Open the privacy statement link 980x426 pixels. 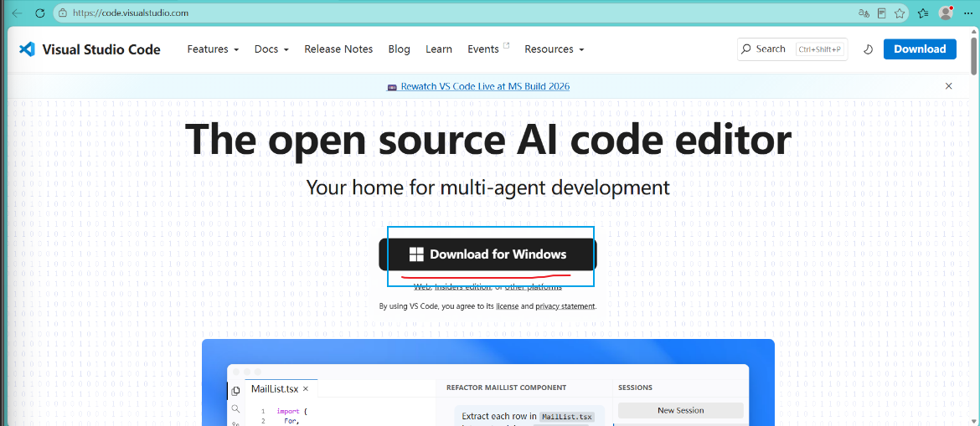[x=565, y=306]
